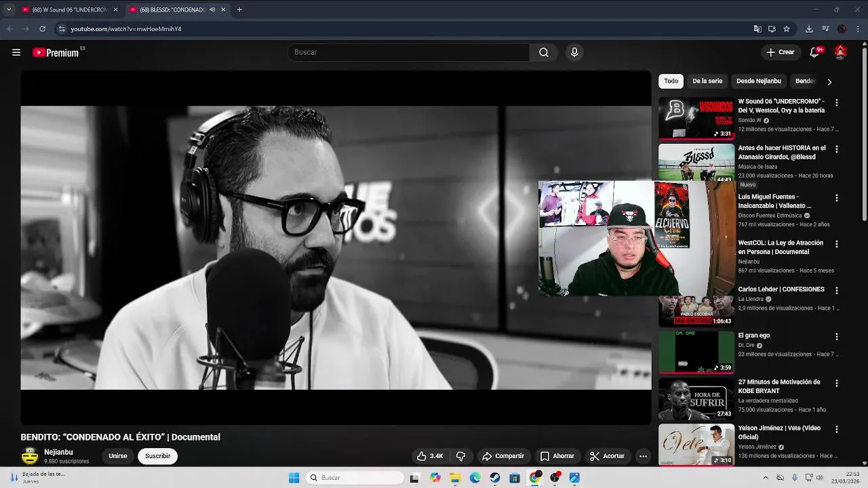
Task: Click the Crear button
Action: [780, 52]
